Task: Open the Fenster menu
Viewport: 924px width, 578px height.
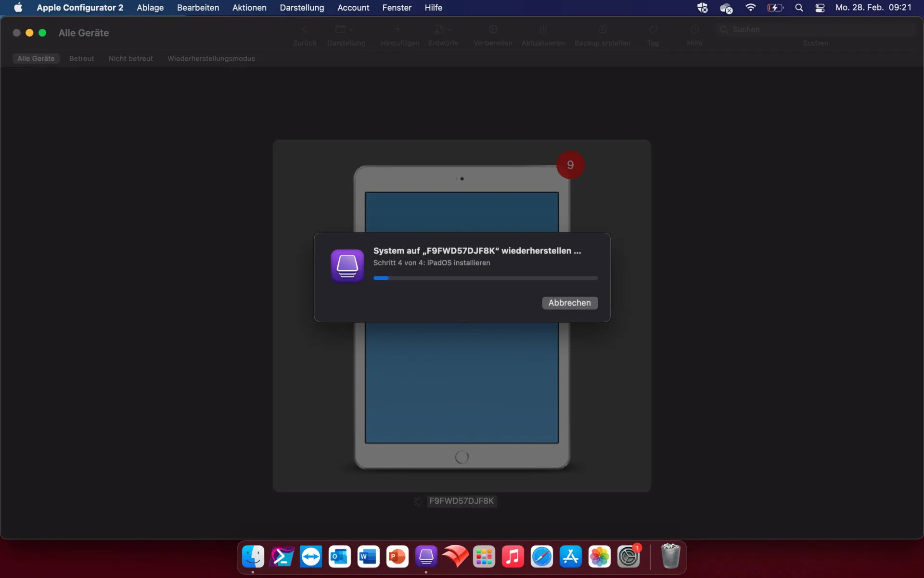Action: click(x=397, y=8)
